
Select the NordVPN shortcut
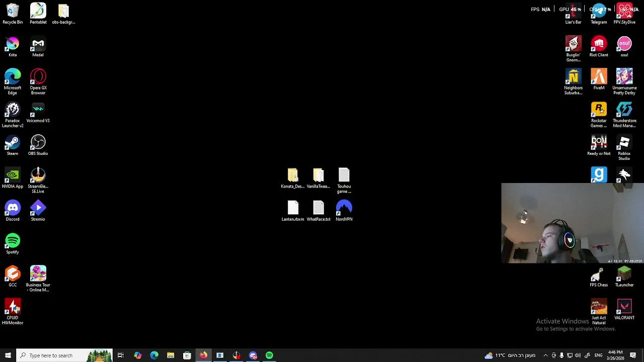[x=344, y=211]
